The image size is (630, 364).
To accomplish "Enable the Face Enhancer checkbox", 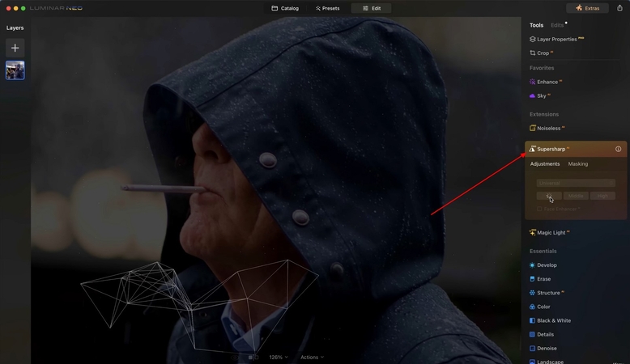I will point(539,209).
